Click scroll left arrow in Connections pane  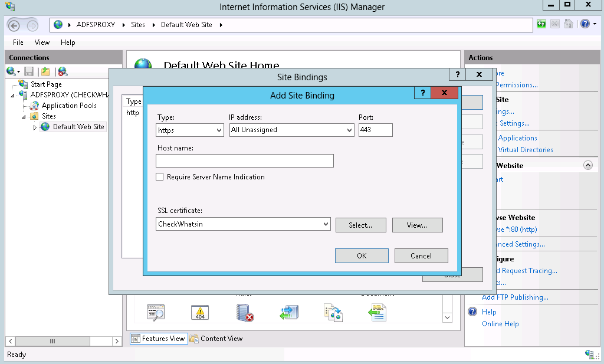point(11,341)
